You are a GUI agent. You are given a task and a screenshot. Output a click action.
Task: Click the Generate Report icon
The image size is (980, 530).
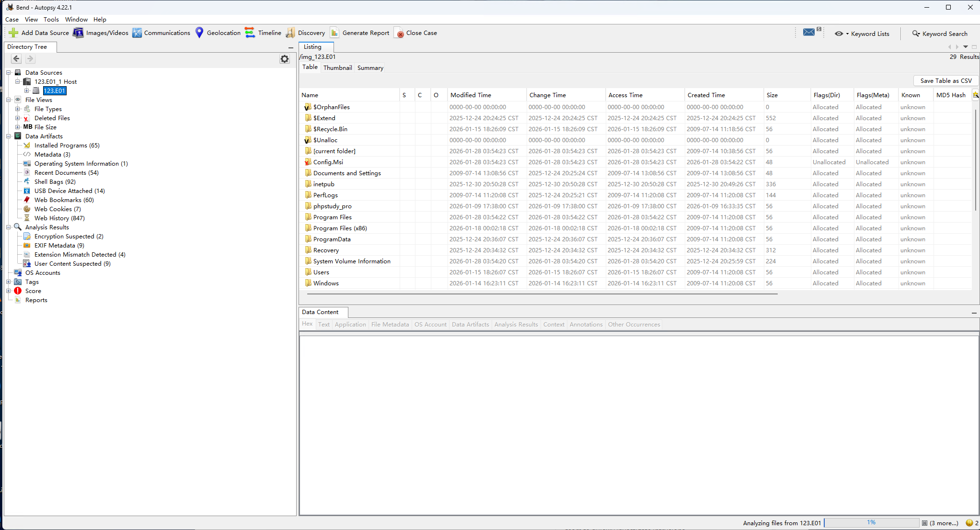tap(335, 33)
